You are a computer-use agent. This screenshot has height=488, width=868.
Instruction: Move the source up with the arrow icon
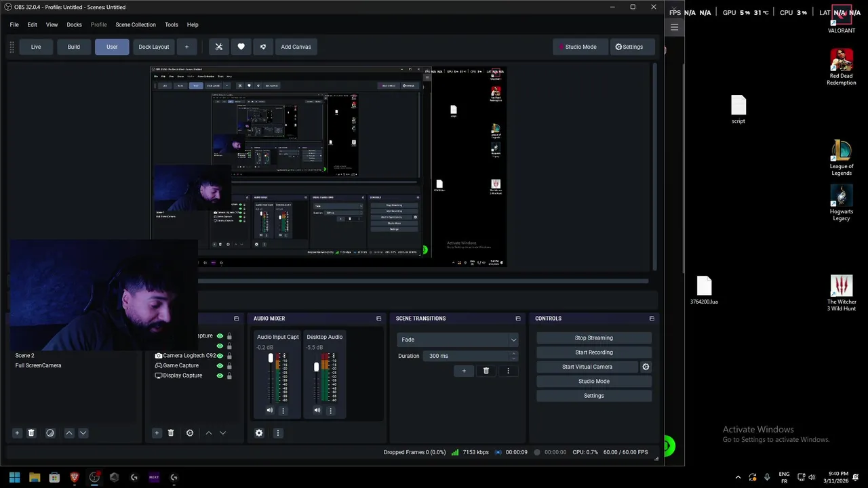pos(209,433)
